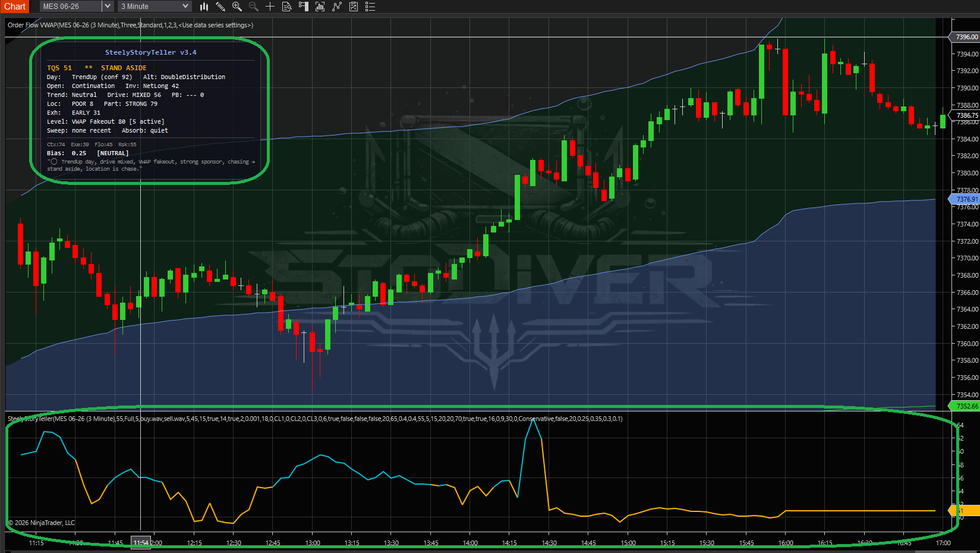Open the Strategies dialog

(354, 7)
